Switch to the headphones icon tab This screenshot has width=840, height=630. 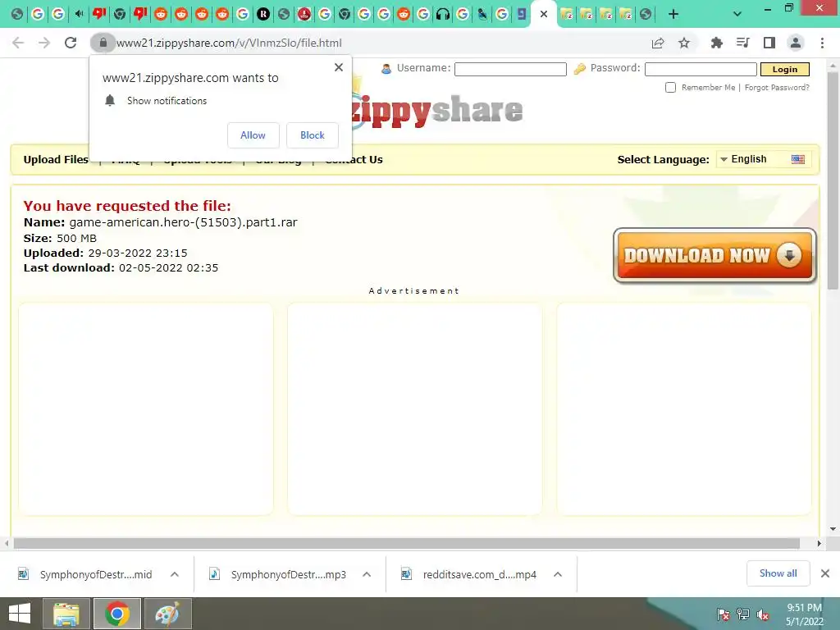pos(443,15)
